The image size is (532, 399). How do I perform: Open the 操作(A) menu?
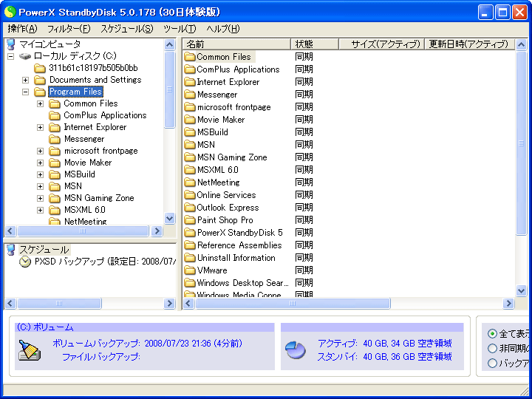(x=22, y=29)
